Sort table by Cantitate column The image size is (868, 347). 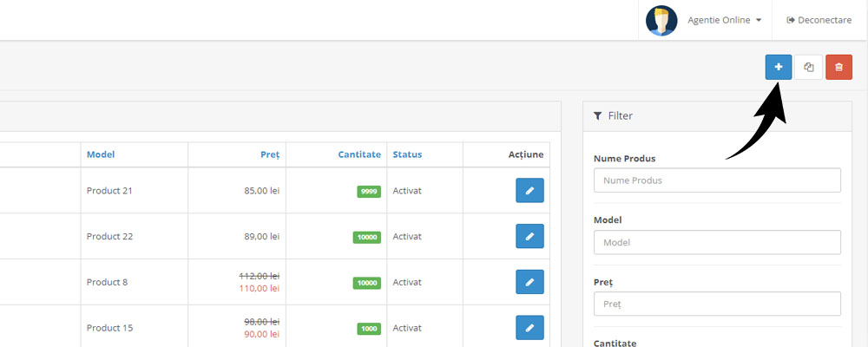coord(359,154)
